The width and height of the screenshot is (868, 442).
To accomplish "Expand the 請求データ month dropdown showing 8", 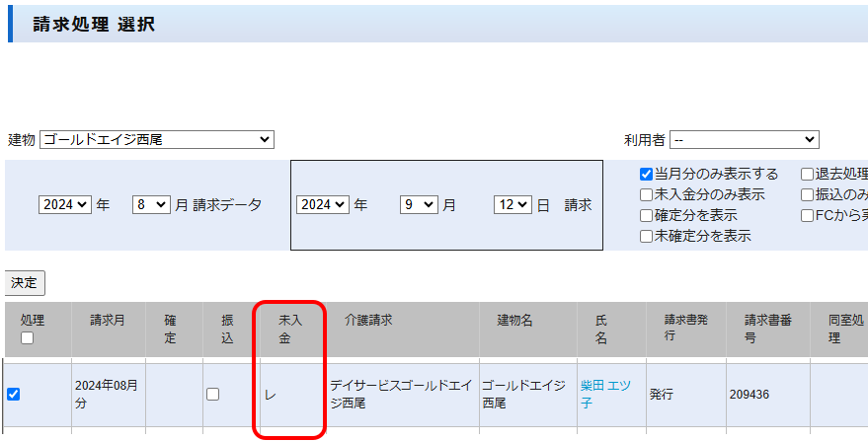I will coord(152,205).
